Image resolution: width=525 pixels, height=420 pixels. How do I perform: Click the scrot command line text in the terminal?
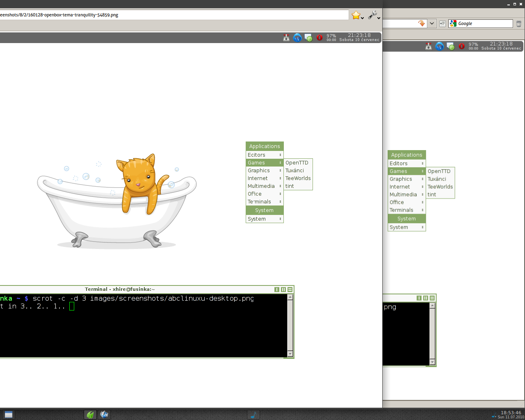click(143, 299)
